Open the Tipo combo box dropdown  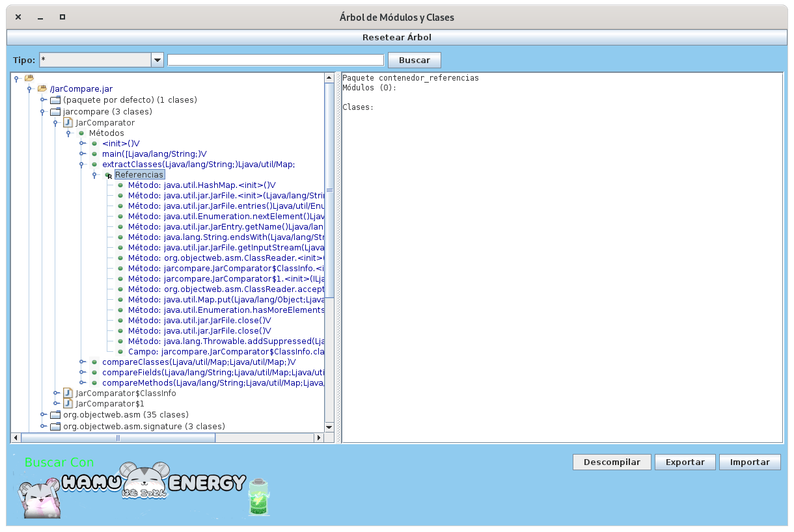(x=157, y=60)
